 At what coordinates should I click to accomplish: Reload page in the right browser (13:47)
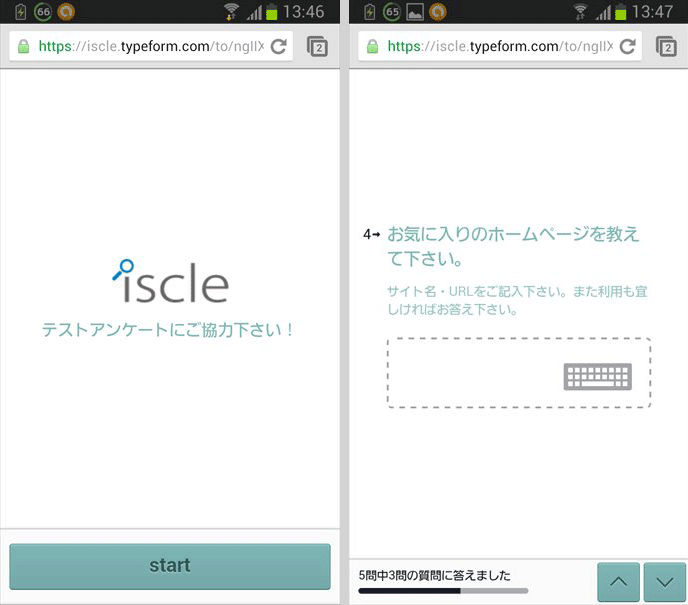click(x=627, y=46)
